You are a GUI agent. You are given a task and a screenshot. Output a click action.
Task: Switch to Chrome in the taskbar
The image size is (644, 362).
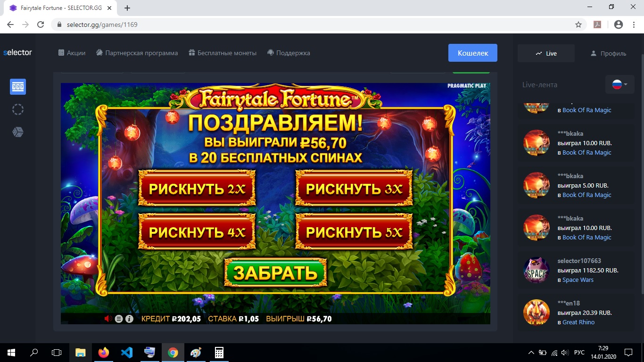173,352
